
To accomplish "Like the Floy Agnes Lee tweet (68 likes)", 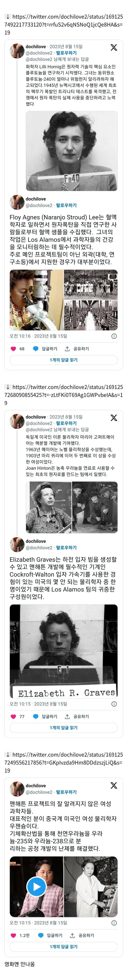I will click(x=13, y=348).
